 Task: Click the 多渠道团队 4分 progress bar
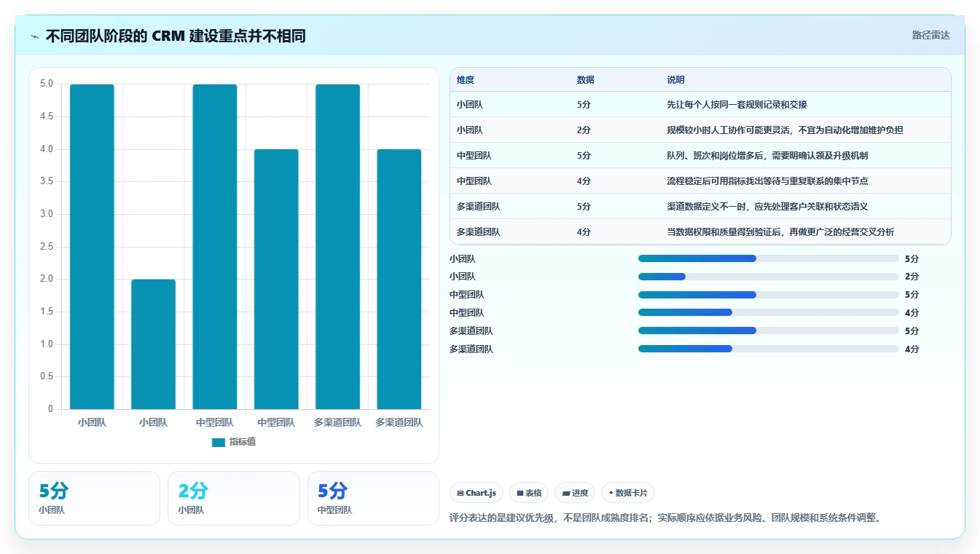coord(769,349)
